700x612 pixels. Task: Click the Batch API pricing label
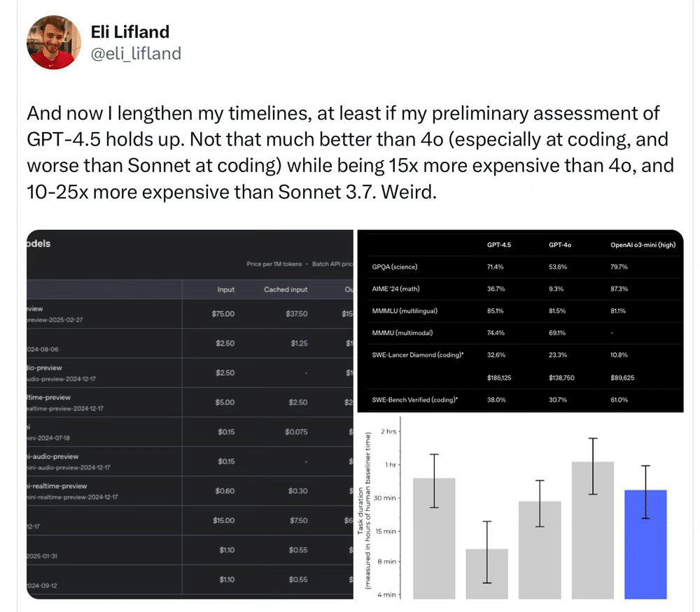332,264
